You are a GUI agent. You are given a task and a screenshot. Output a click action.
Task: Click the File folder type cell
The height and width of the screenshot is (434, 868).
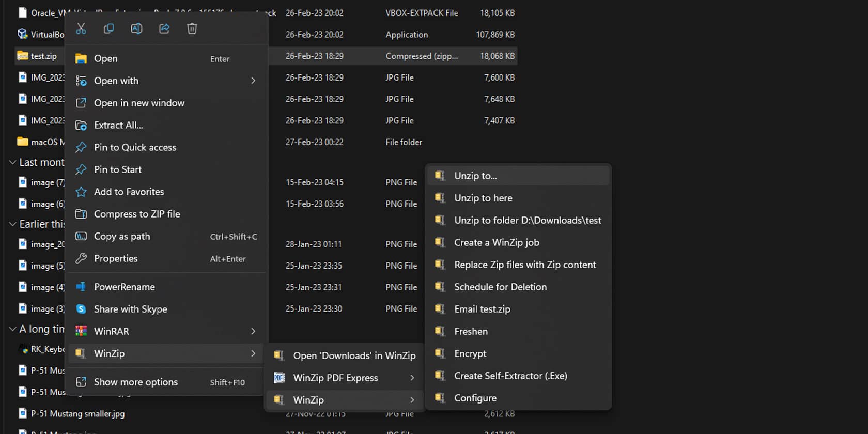404,142
